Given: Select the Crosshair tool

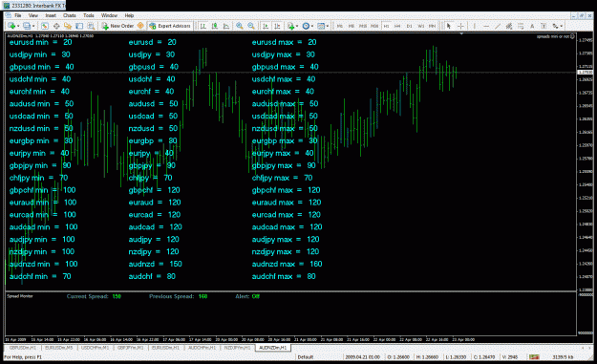Looking at the screenshot, I should tap(460, 26).
